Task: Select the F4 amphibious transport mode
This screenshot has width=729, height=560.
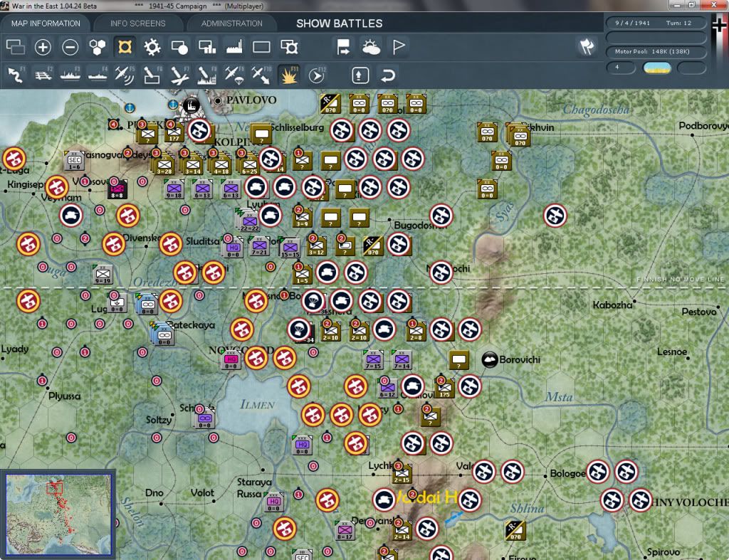Action: point(98,75)
